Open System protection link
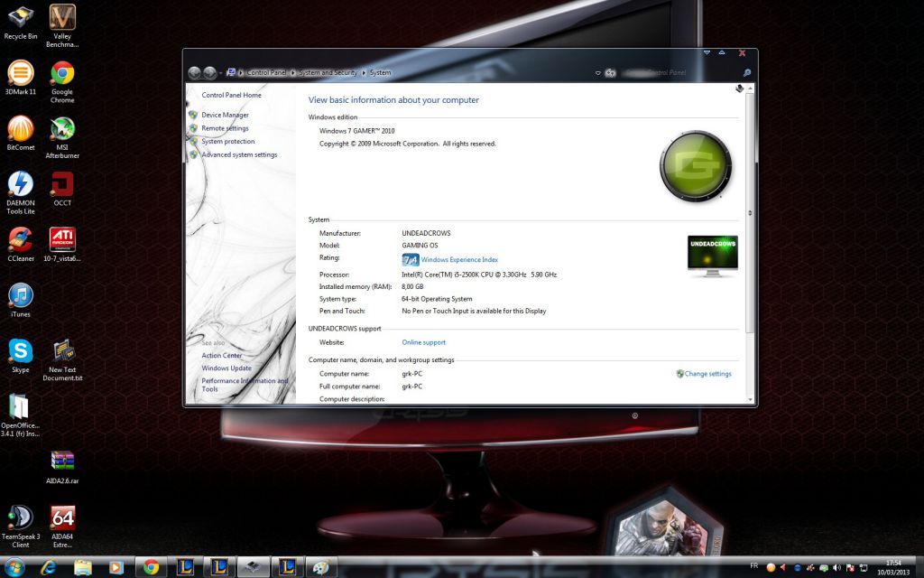Image resolution: width=924 pixels, height=578 pixels. (x=228, y=142)
